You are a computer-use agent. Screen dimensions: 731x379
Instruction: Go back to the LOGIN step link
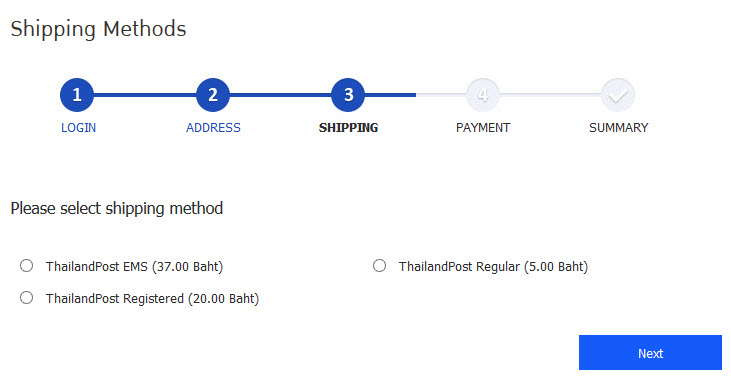78,128
